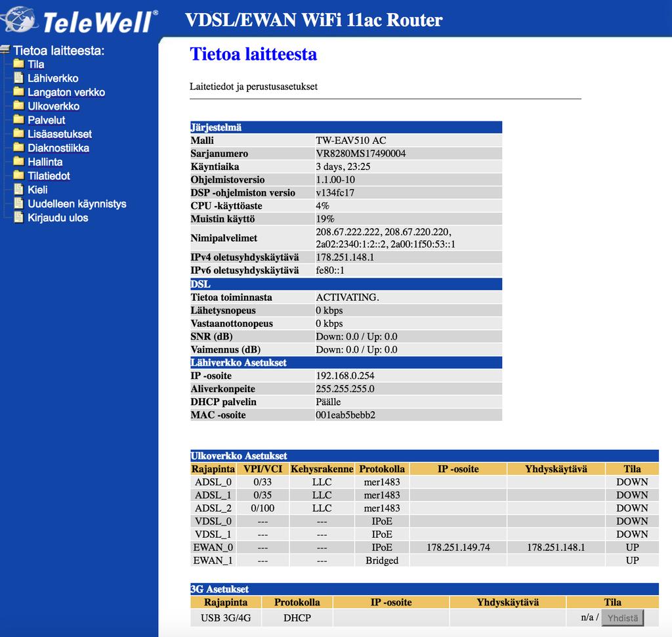Click the subnet mask 255.255.255.0
The height and width of the screenshot is (637, 672).
345,389
